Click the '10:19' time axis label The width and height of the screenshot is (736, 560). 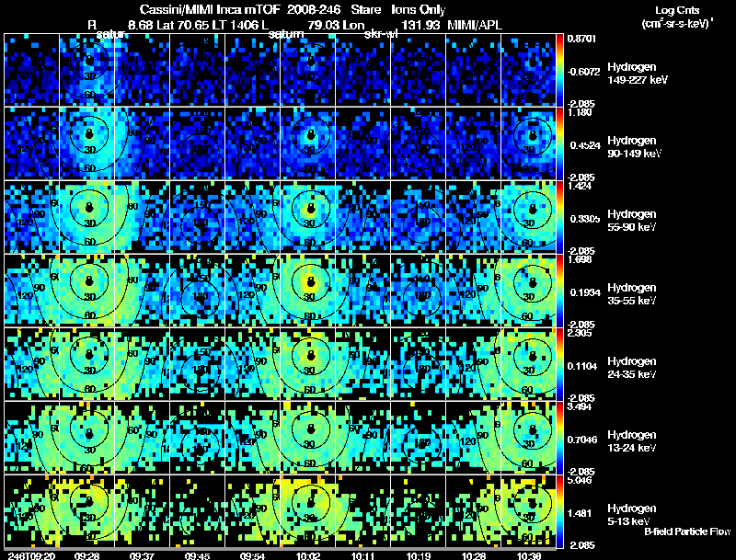click(x=419, y=555)
